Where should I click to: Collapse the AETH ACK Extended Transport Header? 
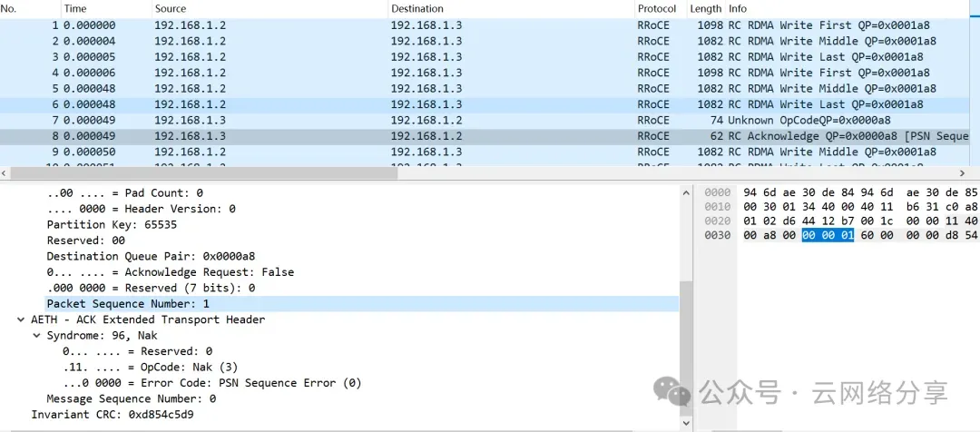coord(21,319)
